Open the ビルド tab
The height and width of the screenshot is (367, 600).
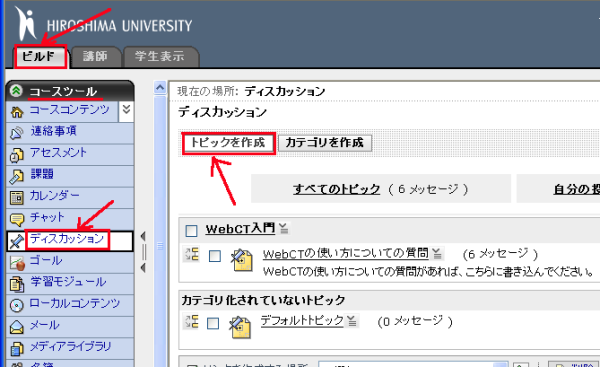click(x=41, y=57)
